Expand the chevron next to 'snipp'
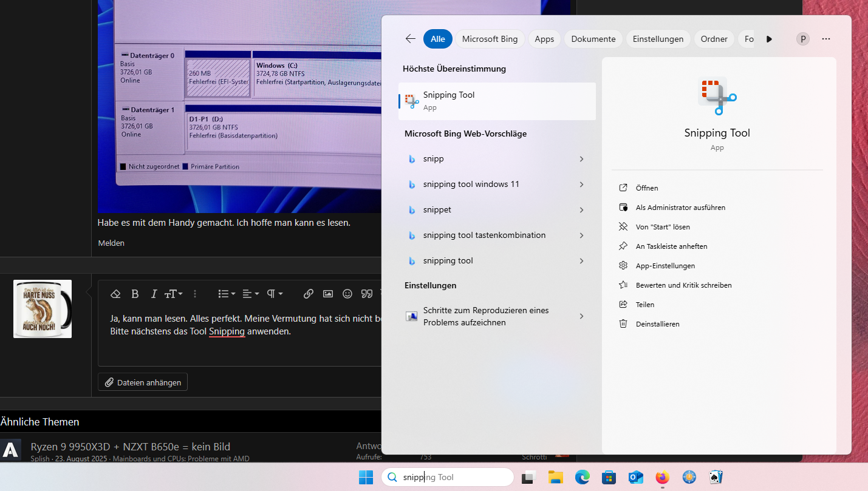This screenshot has height=491, width=868. click(x=581, y=159)
